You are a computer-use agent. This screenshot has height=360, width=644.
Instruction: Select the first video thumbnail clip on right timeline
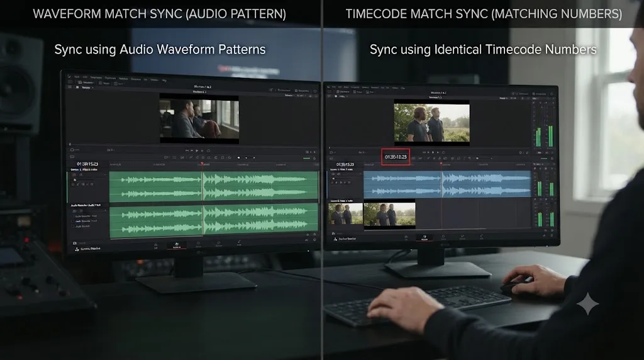click(345, 214)
